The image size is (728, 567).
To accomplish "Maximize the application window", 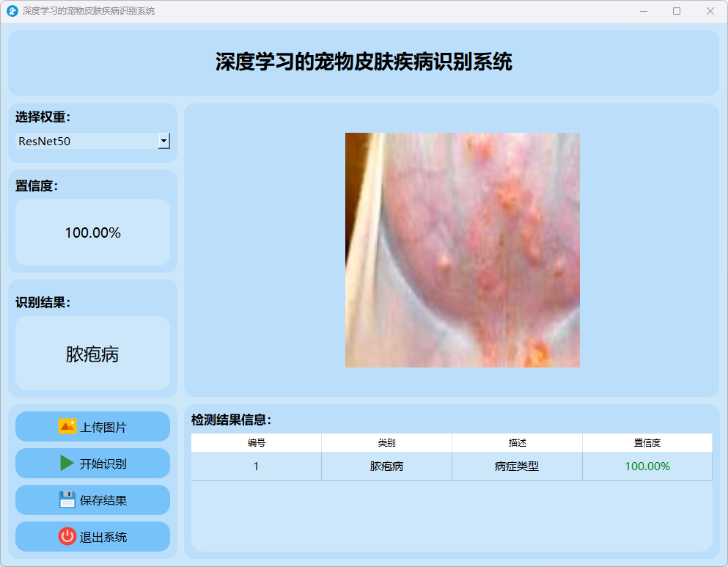I will (677, 11).
